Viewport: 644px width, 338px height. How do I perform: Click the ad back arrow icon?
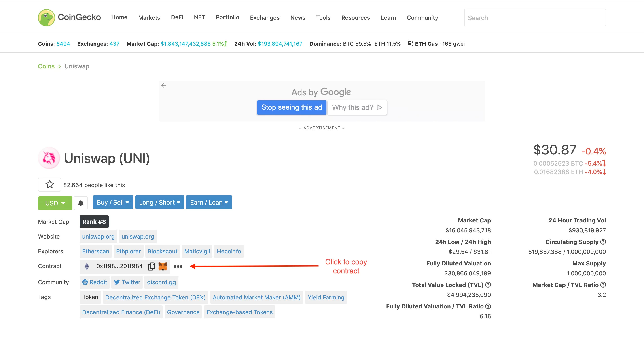click(163, 85)
